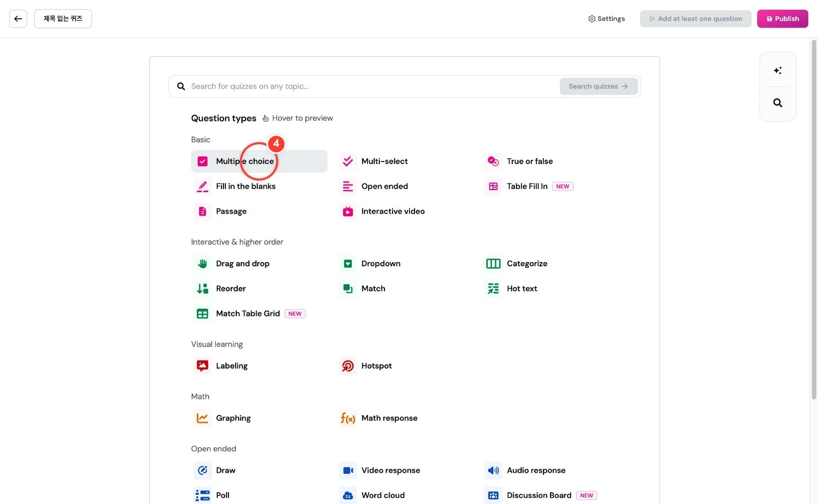Viewport: 818px width, 504px height.
Task: Choose the Match icon
Action: [348, 289]
